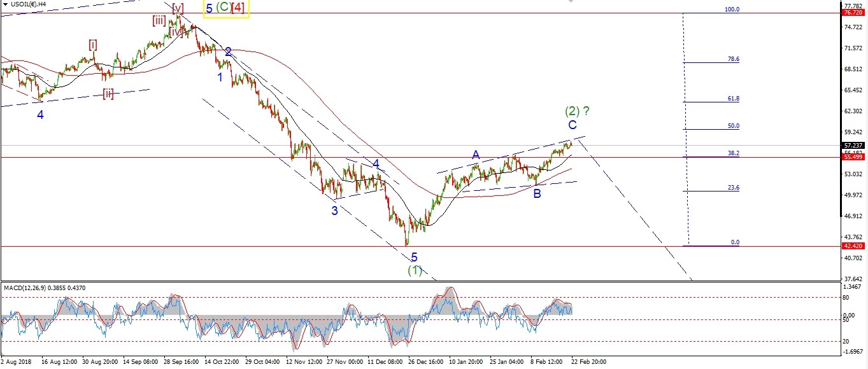Select the yellow-boxed 5 (C) [4] wave label
868x369 pixels.
pos(225,8)
